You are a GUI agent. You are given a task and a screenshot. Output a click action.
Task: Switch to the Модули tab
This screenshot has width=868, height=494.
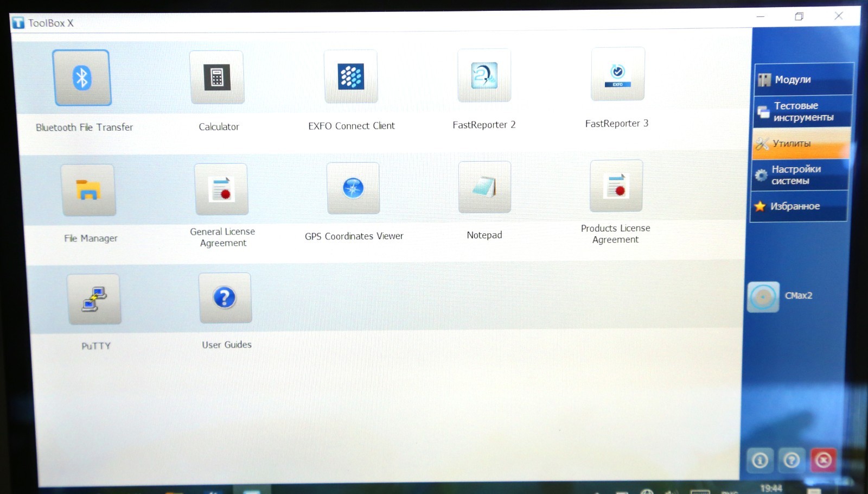coord(803,79)
